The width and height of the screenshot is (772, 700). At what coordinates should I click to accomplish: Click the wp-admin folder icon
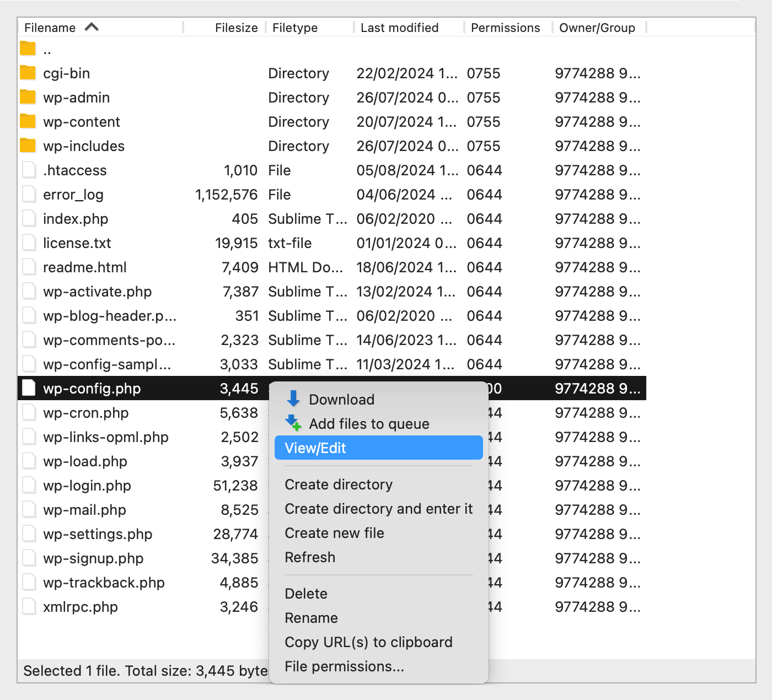coord(28,97)
